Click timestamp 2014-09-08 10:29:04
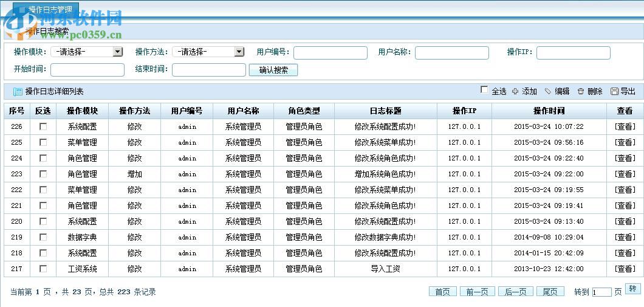 click(x=549, y=237)
